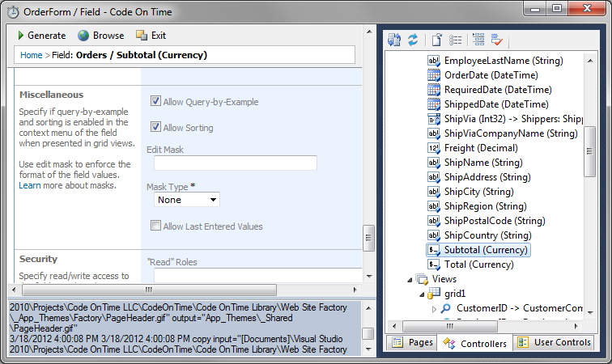Click the Browse globe button
The image size is (612, 364).
pyautogui.click(x=100, y=36)
